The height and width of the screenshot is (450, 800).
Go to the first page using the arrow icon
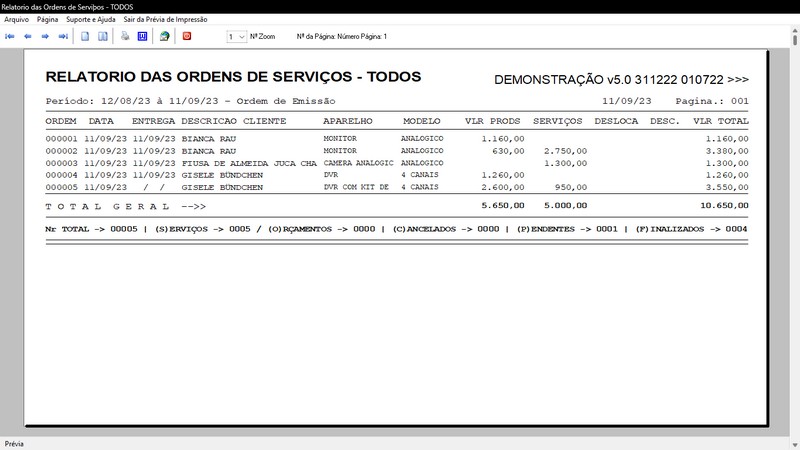tap(10, 36)
